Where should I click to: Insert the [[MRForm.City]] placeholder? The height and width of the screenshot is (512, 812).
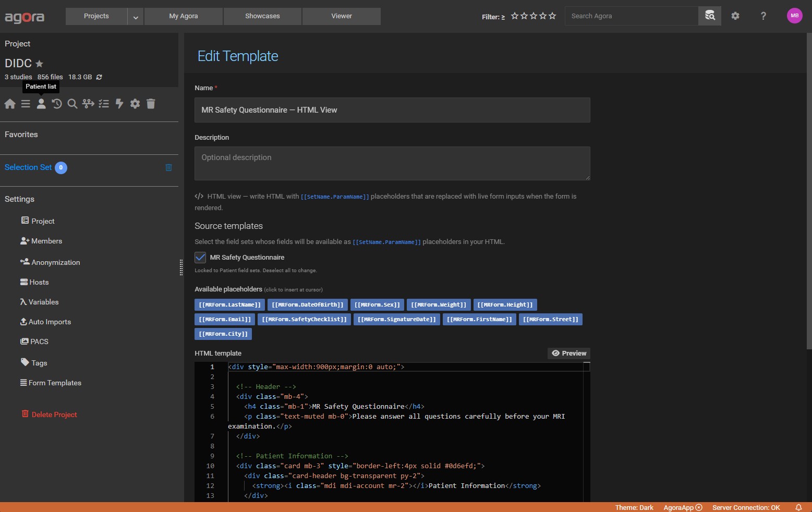(x=223, y=334)
